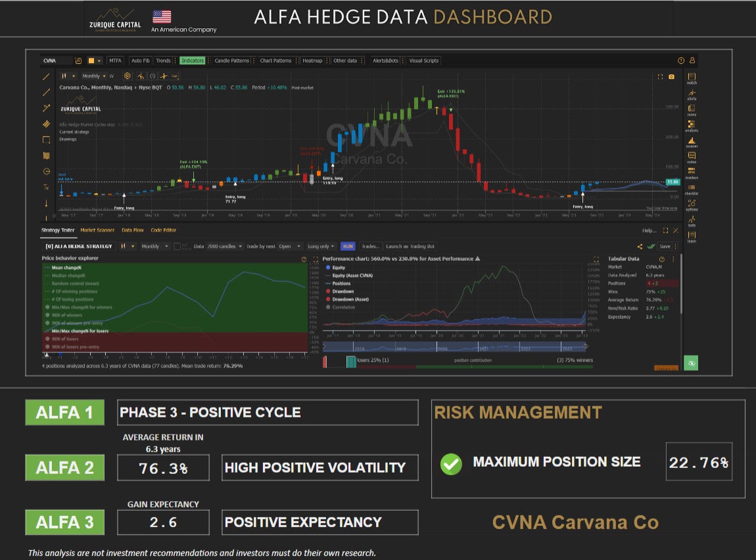Open the checklist sidebar icon
The image size is (756, 560).
coord(692,189)
